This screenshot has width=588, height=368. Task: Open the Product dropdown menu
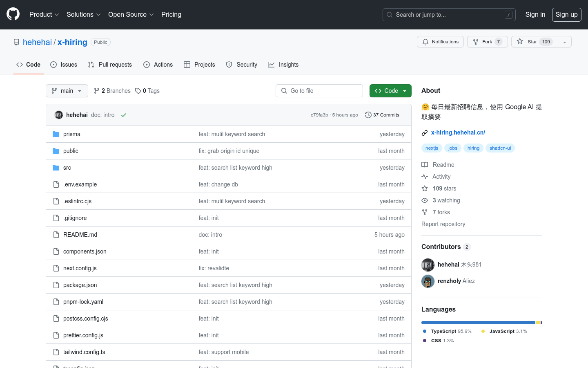pyautogui.click(x=44, y=14)
